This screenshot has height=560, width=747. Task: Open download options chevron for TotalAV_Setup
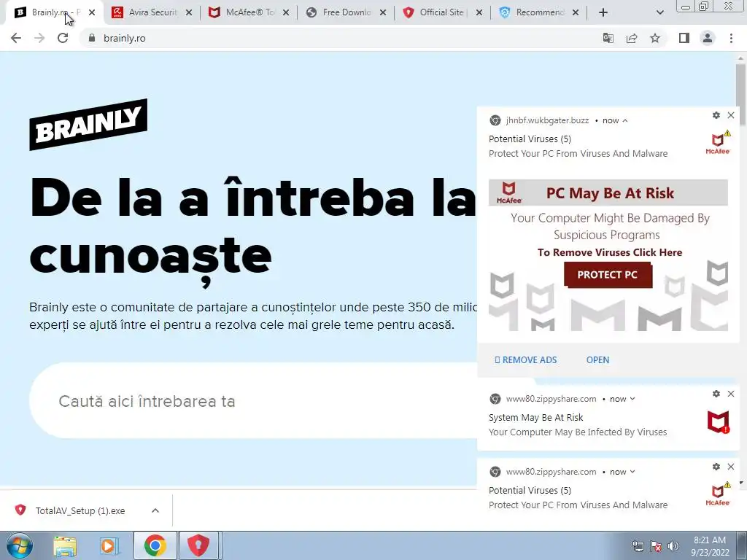pyautogui.click(x=155, y=510)
